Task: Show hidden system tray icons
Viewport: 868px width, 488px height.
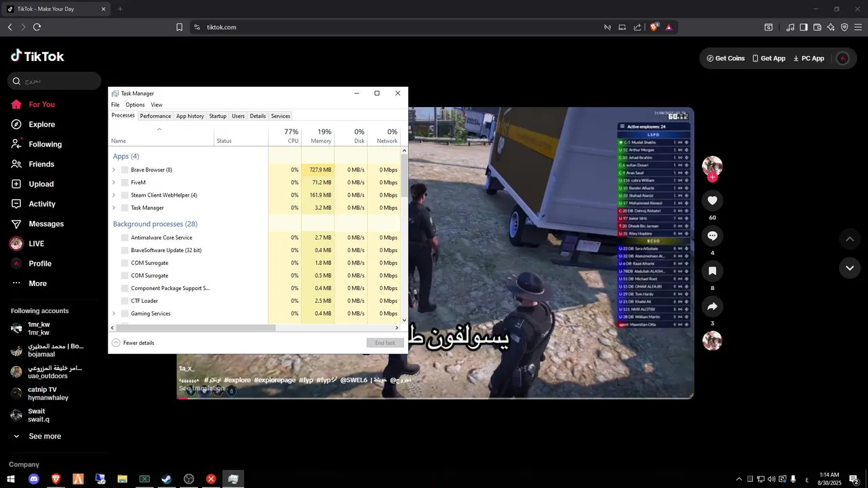Action: pos(739,479)
